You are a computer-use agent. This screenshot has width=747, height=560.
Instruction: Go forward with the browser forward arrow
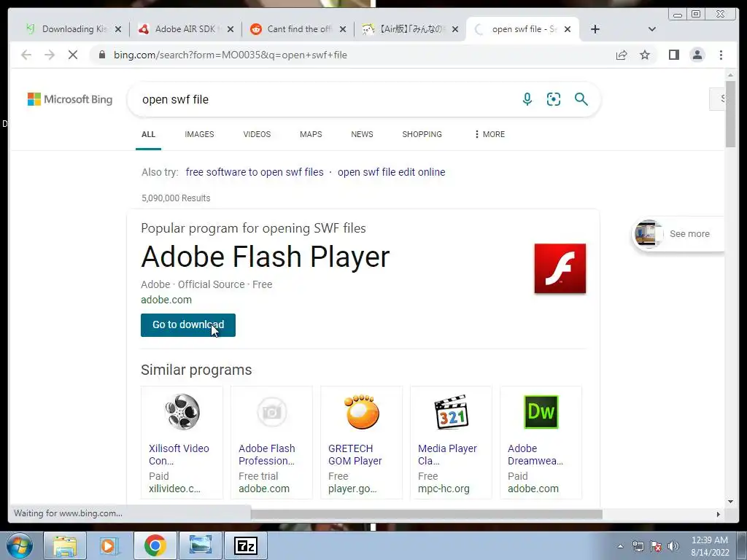pos(50,55)
